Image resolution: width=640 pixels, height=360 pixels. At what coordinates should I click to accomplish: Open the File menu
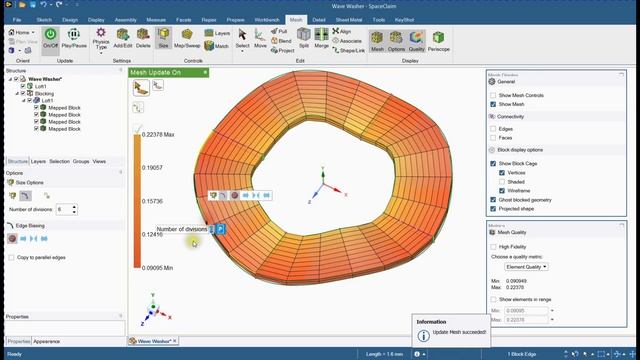(x=17, y=20)
